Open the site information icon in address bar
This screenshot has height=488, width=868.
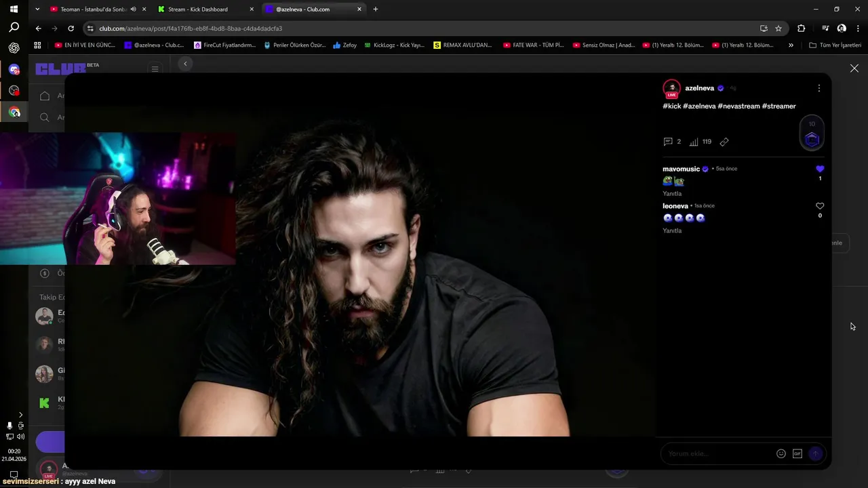(x=90, y=28)
